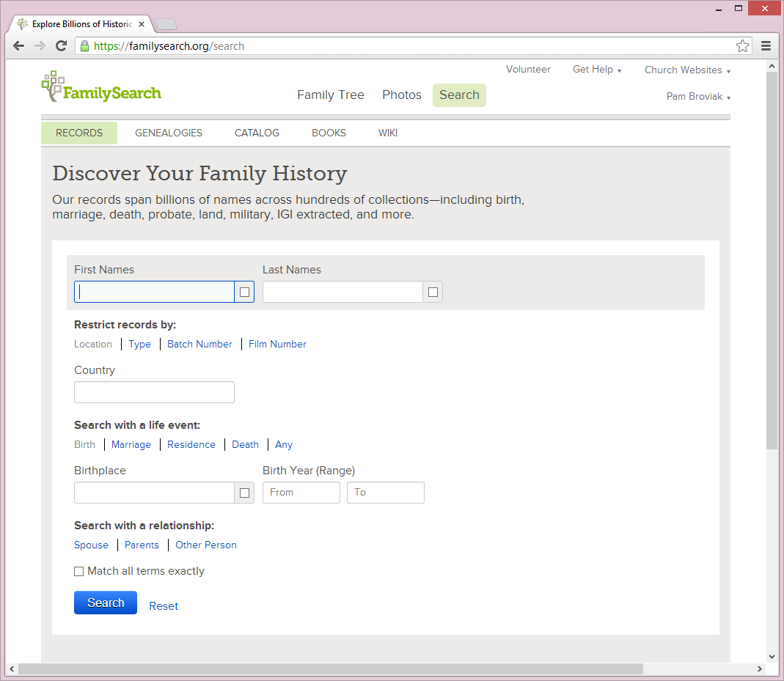This screenshot has width=784, height=681.
Task: Expand the Church Websites dropdown
Action: click(687, 70)
